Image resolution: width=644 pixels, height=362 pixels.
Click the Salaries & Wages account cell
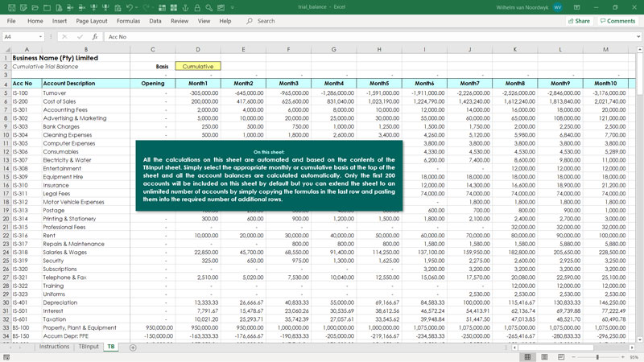click(x=86, y=253)
